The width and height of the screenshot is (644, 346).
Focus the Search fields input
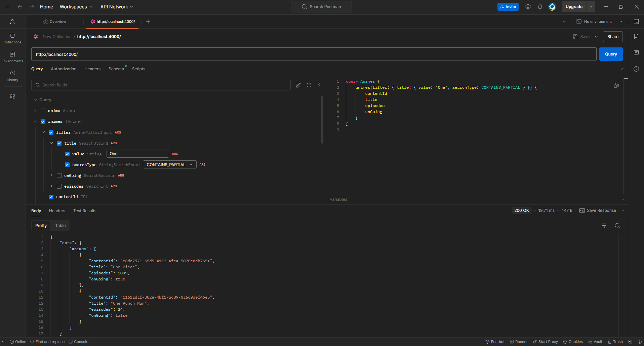coord(161,85)
